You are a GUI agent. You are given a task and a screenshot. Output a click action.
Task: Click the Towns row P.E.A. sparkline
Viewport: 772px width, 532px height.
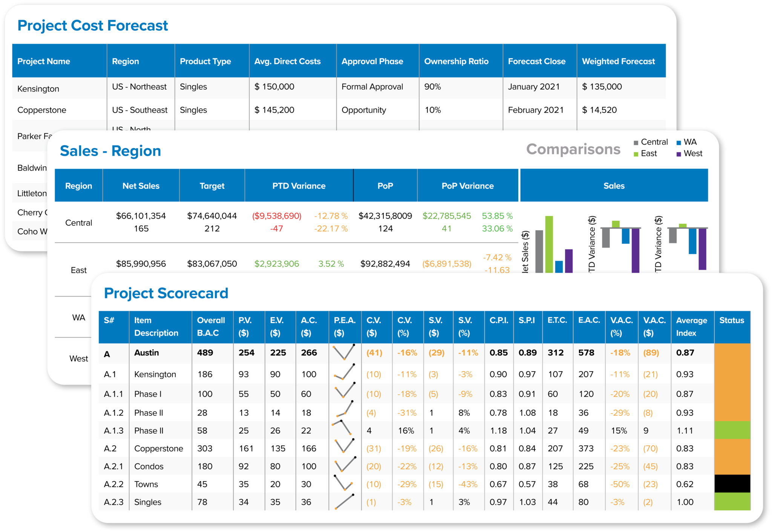[x=344, y=483]
